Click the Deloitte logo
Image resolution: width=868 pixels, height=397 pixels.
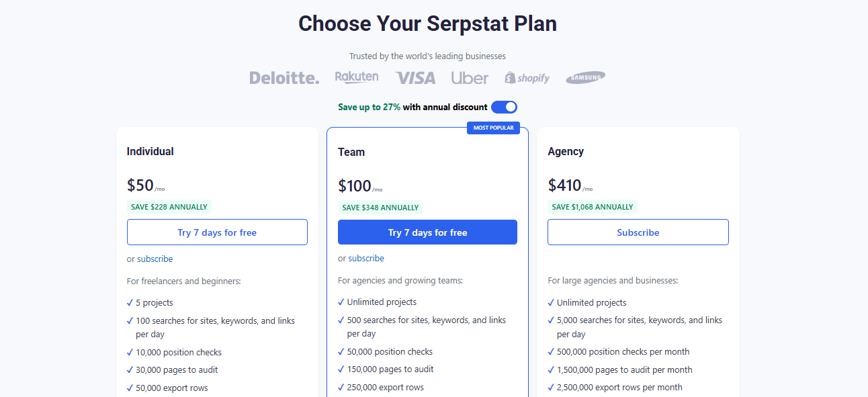(284, 78)
